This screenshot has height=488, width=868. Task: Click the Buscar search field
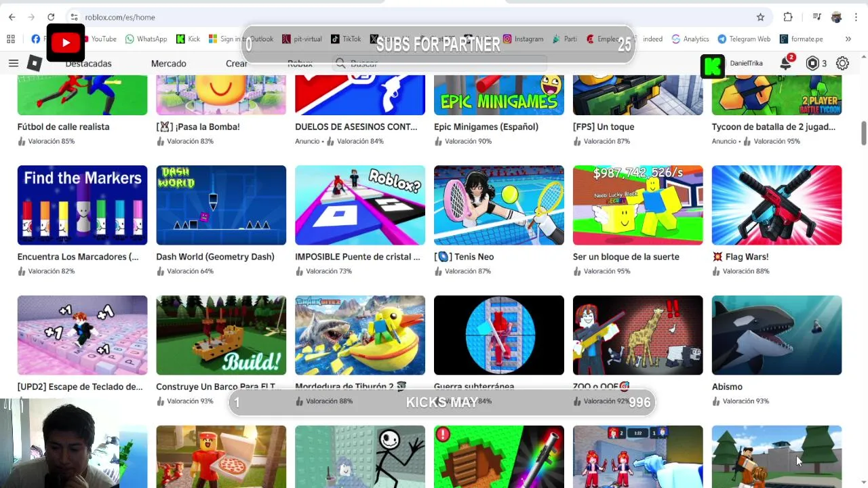pyautogui.click(x=439, y=63)
